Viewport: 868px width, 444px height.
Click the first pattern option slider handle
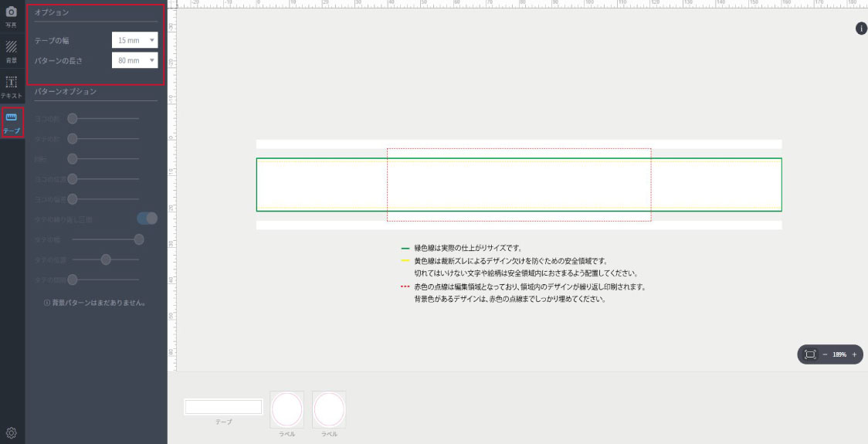pyautogui.click(x=73, y=118)
